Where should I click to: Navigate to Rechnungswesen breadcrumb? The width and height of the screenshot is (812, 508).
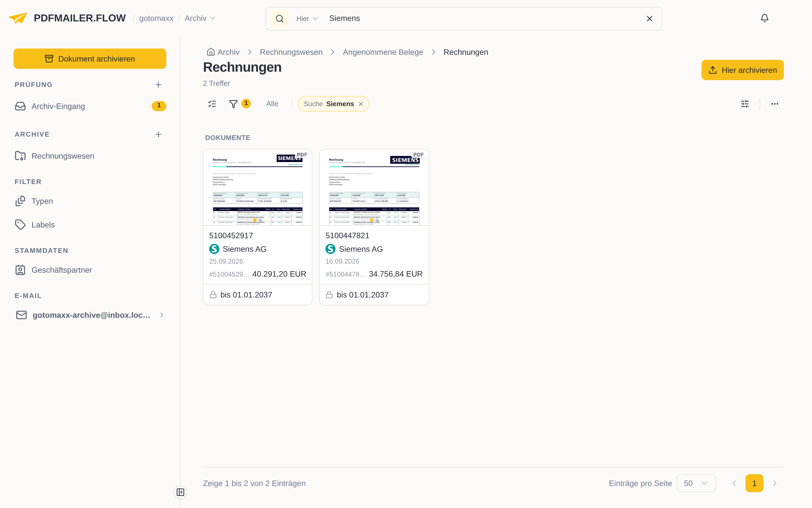coord(291,52)
